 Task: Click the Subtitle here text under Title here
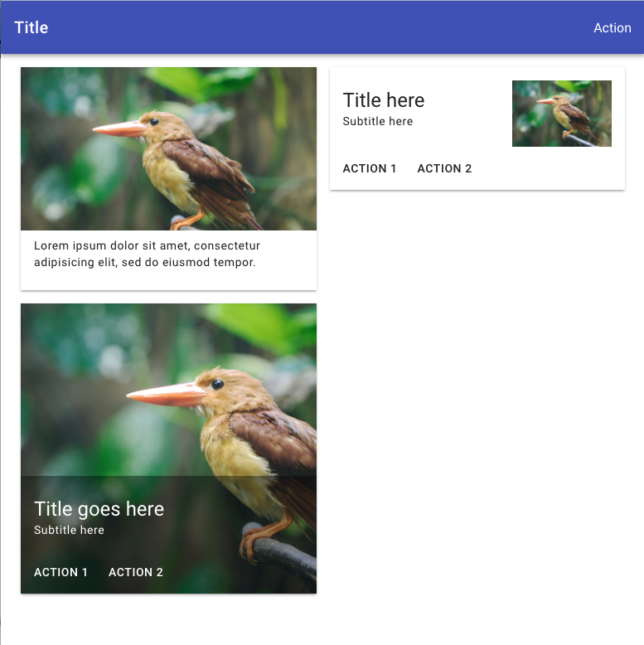377,121
